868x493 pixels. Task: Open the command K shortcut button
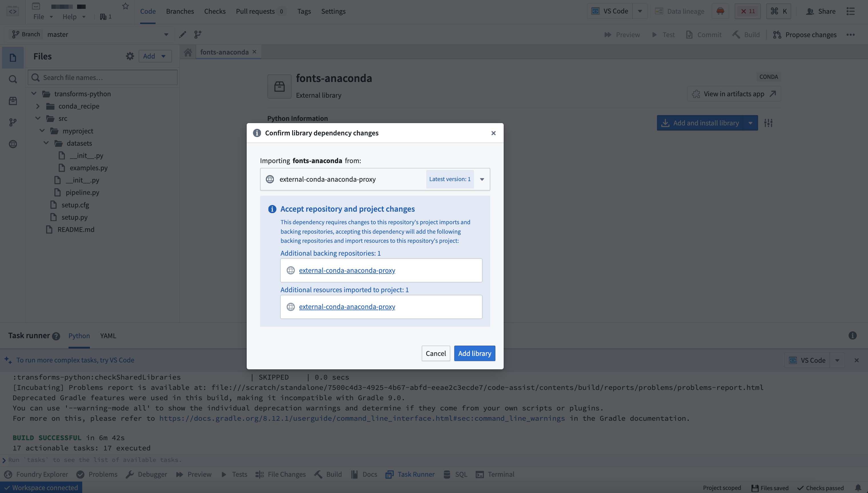(x=779, y=11)
